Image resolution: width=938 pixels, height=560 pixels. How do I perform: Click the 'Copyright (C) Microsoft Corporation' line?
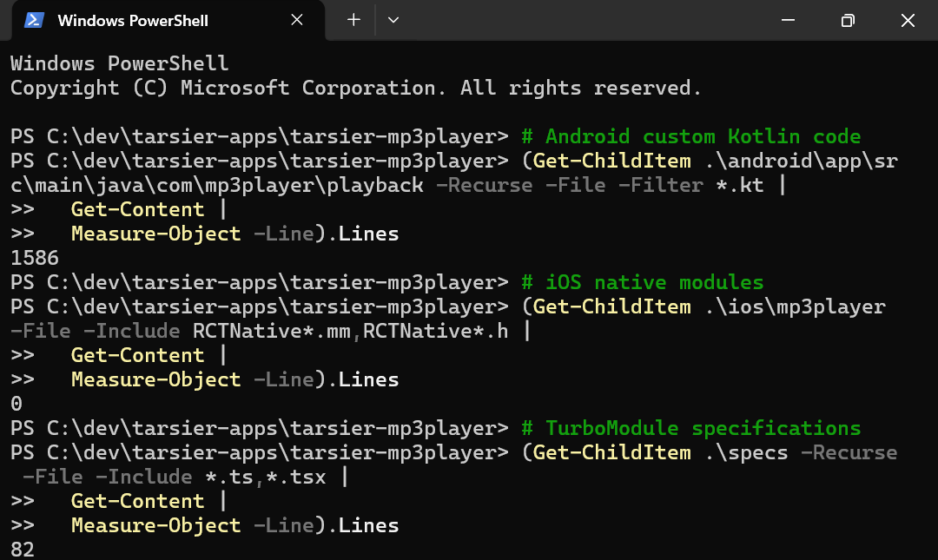click(355, 88)
